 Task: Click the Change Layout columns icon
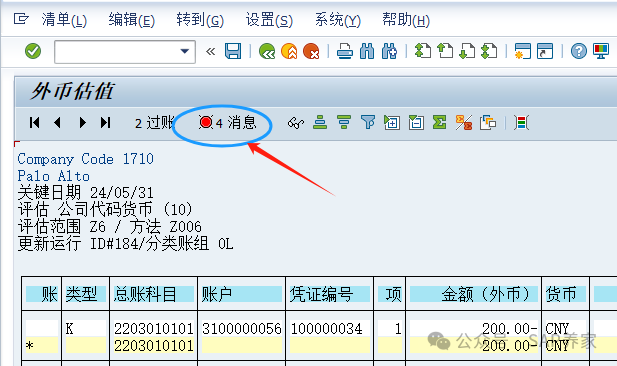(x=521, y=123)
